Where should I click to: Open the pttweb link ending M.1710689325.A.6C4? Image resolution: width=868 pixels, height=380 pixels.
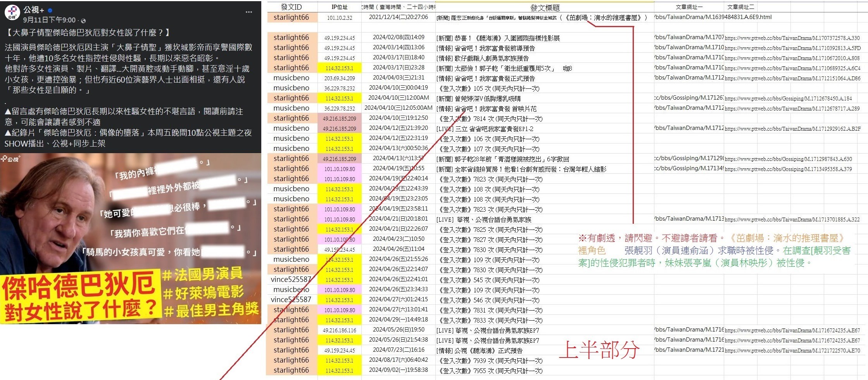(792, 68)
